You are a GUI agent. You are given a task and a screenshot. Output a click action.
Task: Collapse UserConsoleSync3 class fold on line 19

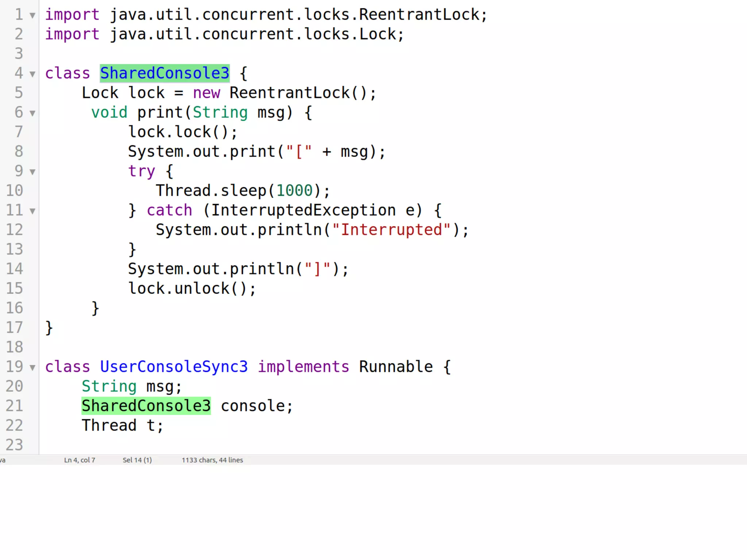click(x=32, y=367)
